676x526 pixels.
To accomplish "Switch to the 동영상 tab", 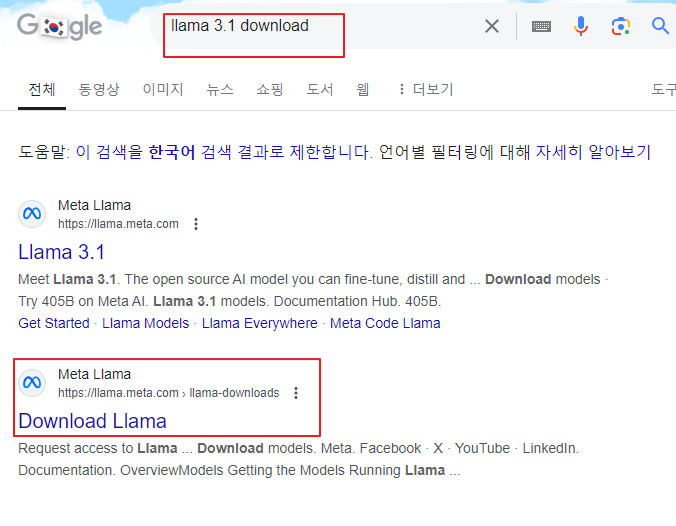I will 99,90.
